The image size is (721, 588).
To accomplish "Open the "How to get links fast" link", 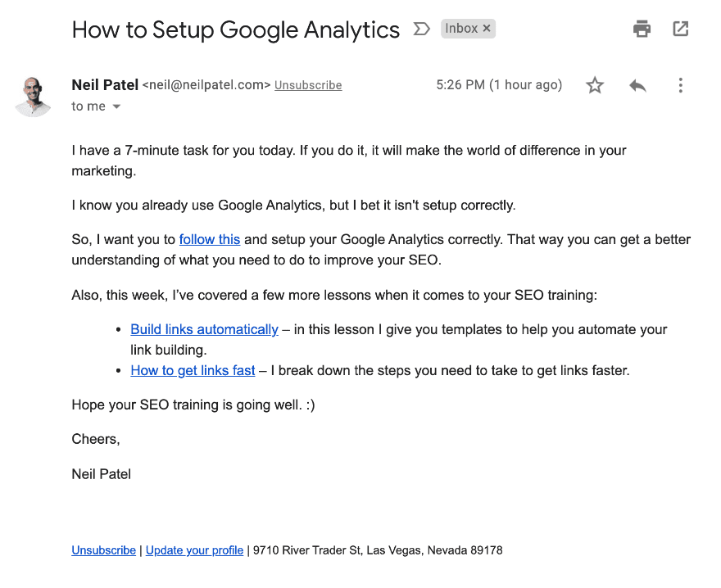I will pos(193,370).
